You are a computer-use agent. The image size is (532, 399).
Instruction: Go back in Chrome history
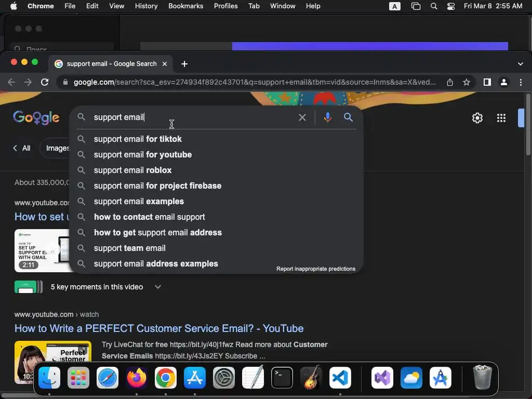click(x=11, y=82)
